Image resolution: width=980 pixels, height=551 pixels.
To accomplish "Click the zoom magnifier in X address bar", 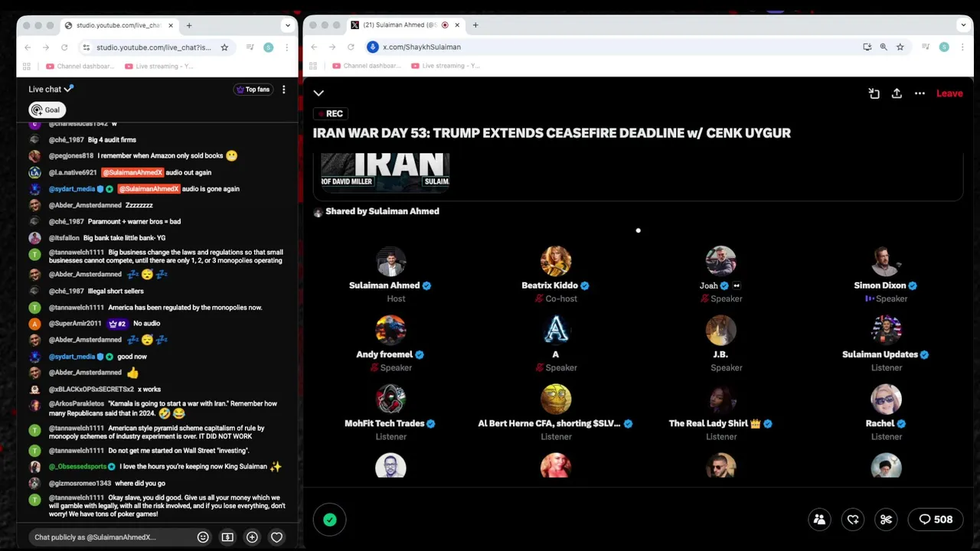I will click(884, 47).
